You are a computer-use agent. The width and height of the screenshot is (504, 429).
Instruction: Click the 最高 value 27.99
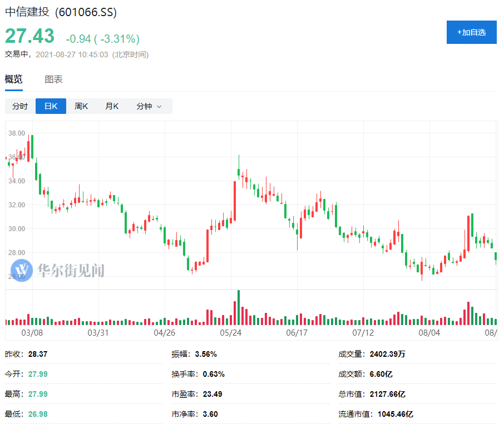(38, 394)
